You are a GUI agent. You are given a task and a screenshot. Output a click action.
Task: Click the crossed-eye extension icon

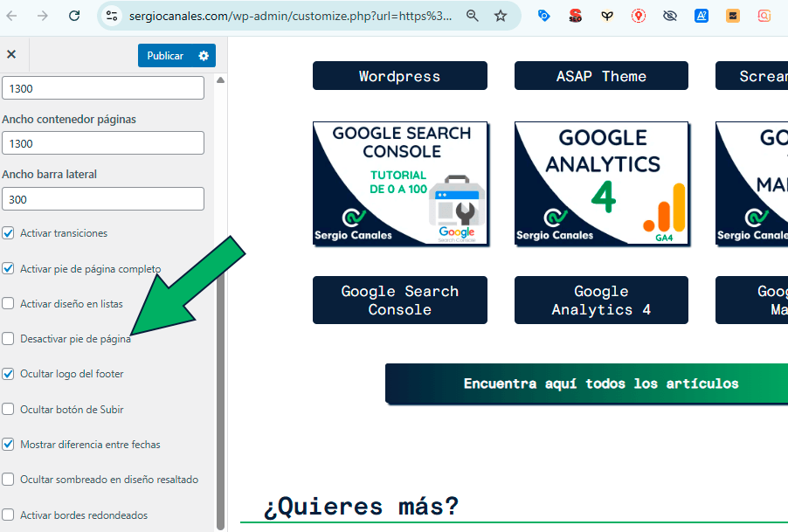670,16
